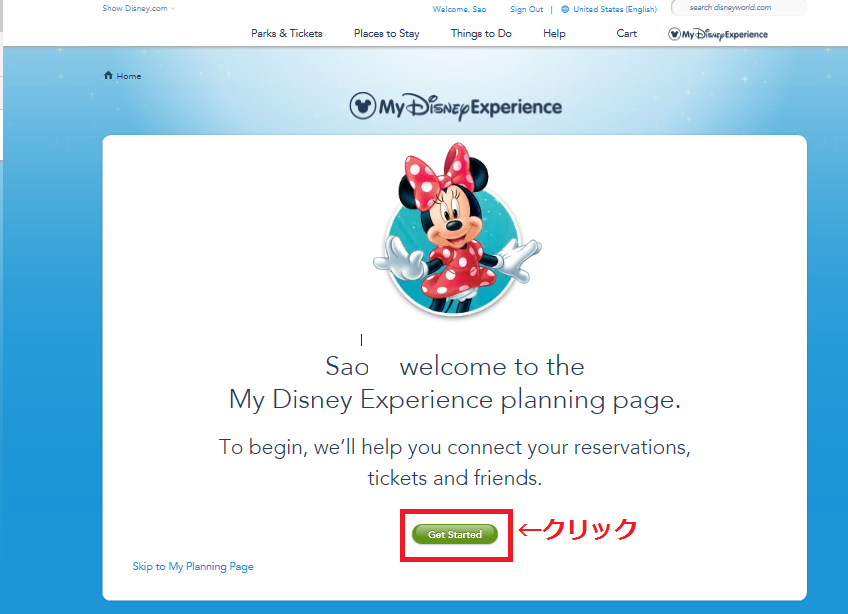Click the globe icon beside United States
The width and height of the screenshot is (848, 614).
coord(565,9)
